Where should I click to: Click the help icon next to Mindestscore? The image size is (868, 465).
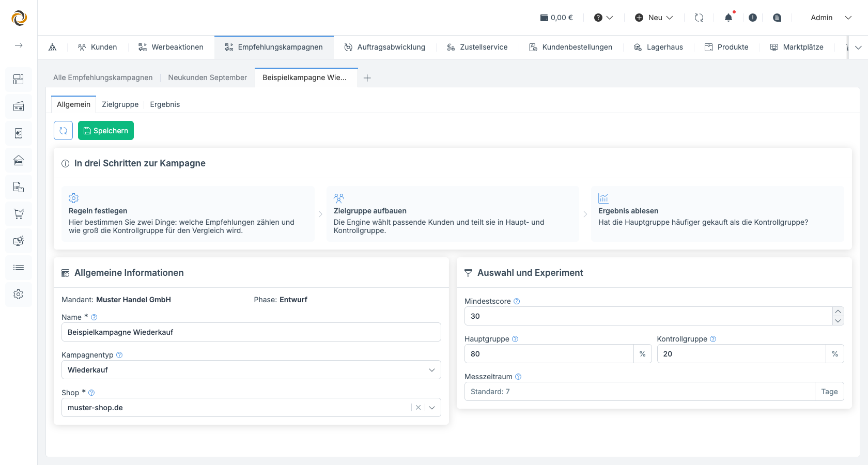point(517,301)
